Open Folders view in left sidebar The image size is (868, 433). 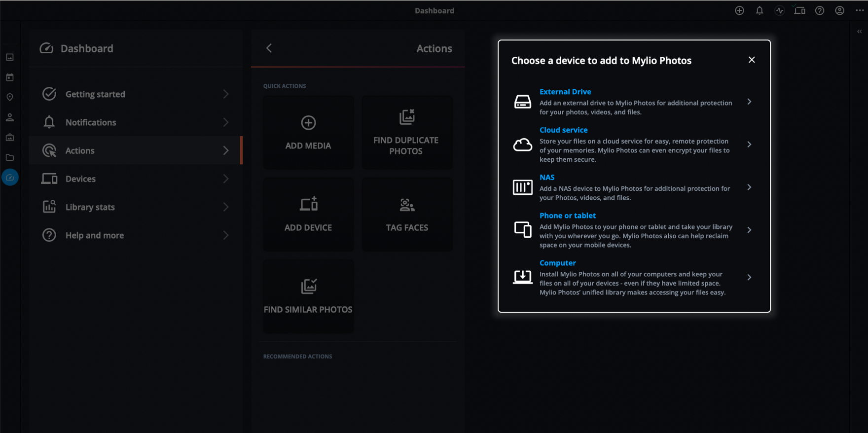point(10,157)
